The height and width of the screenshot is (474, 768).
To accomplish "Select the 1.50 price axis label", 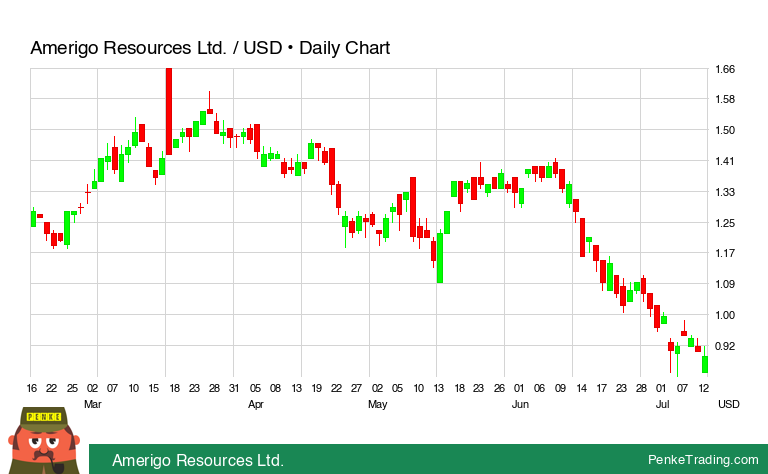I will tap(725, 130).
